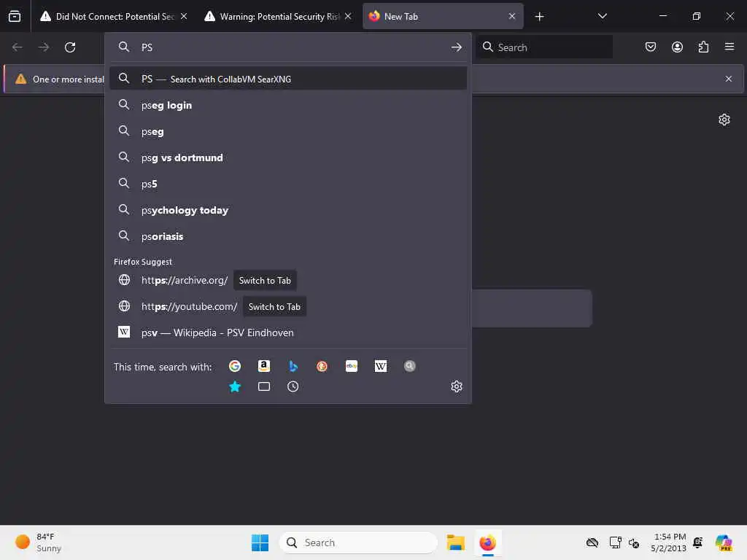Image resolution: width=747 pixels, height=560 pixels.
Task: Close the 'Warning: Potential Security Risk' tab
Action: tap(348, 16)
